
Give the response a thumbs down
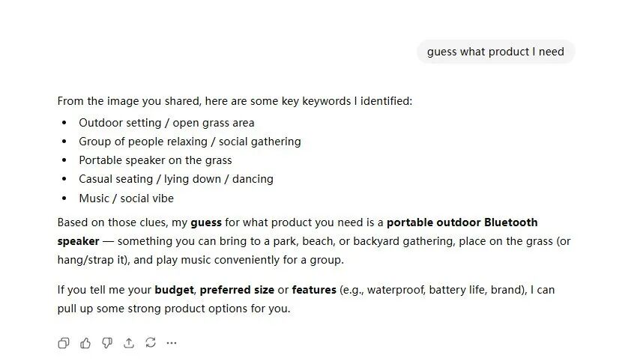(x=107, y=343)
